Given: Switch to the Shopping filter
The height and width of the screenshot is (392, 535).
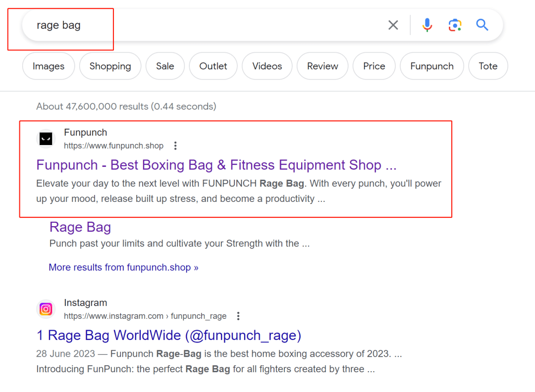Looking at the screenshot, I should 110,66.
